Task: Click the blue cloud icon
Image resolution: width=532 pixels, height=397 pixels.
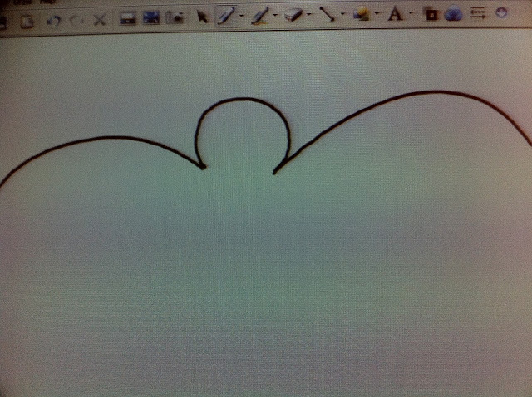Action: (454, 14)
